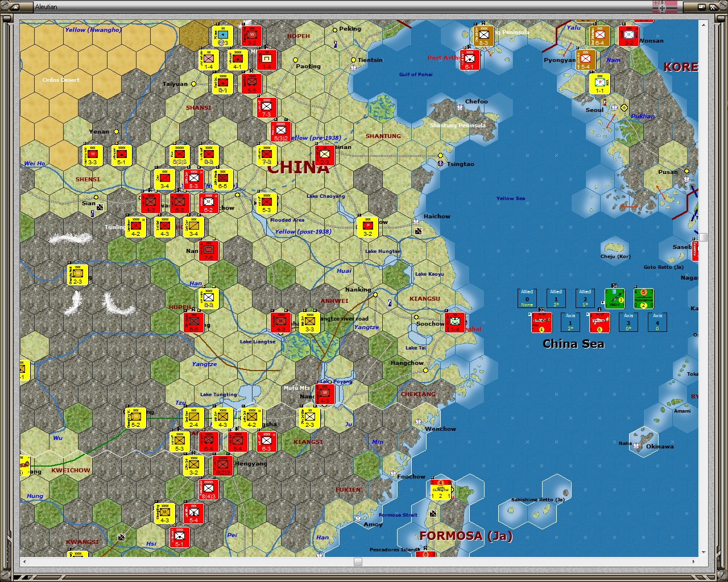Viewport: 728px width, 582px height.
Task: Select the yellow 4-1 unit
Action: 237,60
